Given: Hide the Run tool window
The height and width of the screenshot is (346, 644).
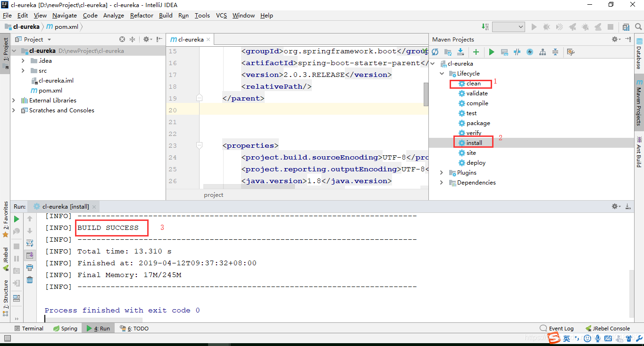Looking at the screenshot, I should coord(628,206).
